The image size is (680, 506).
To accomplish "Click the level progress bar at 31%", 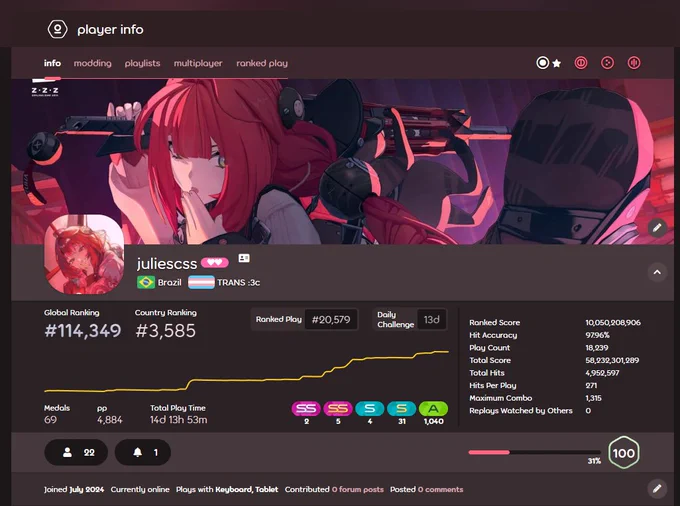I will click(535, 452).
